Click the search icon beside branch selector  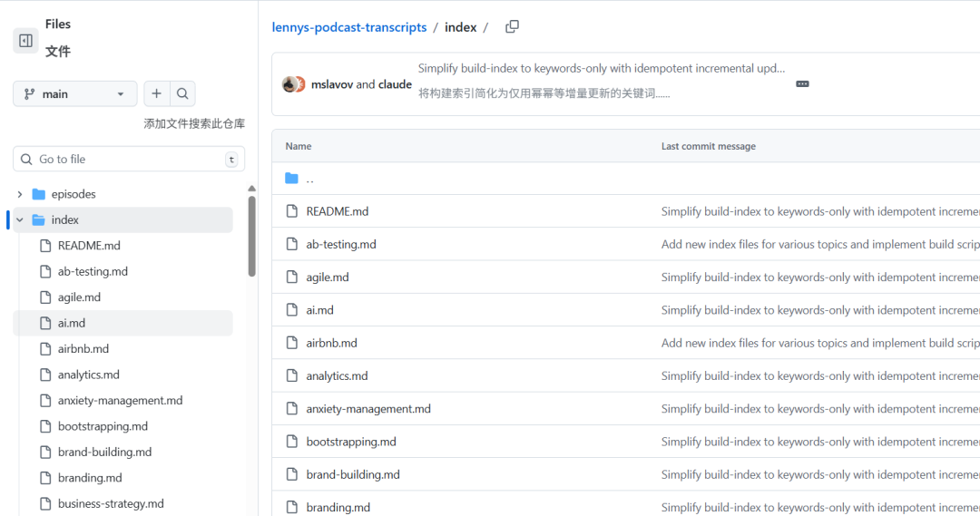[182, 93]
